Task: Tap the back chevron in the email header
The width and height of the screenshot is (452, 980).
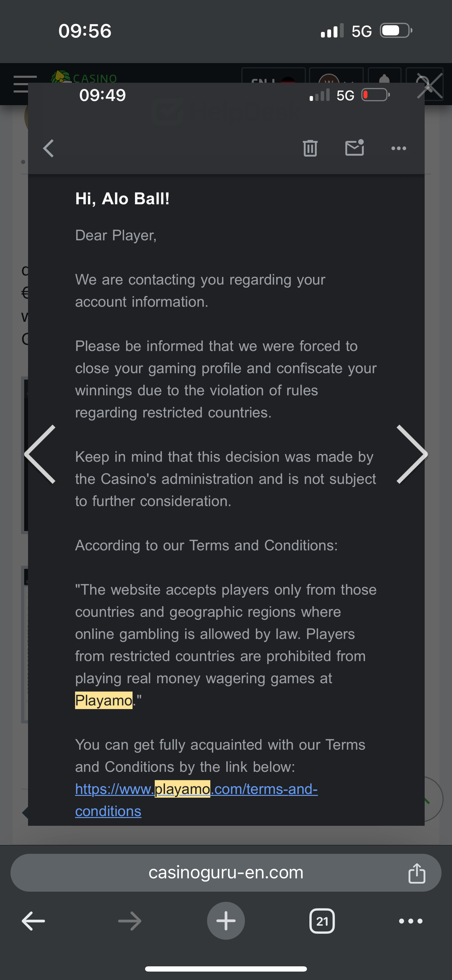Action: (49, 148)
